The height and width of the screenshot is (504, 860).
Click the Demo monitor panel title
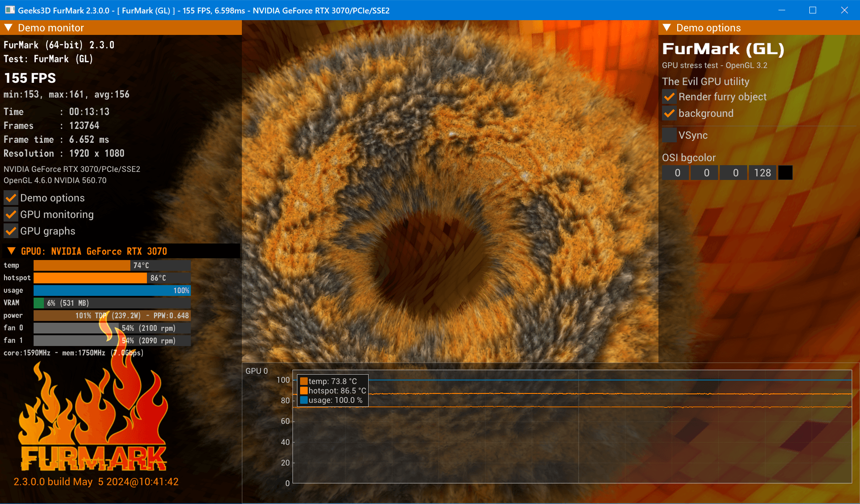click(x=51, y=28)
